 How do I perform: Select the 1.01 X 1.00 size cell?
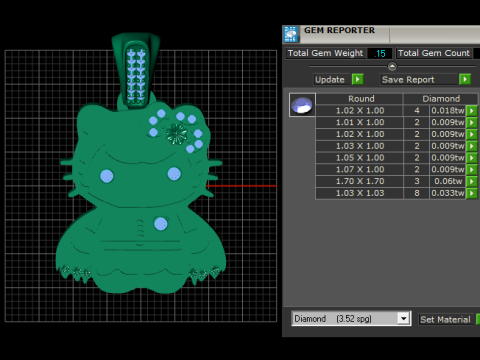360,123
